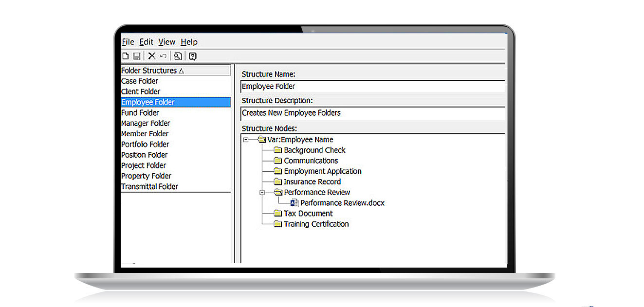This screenshot has width=644, height=307.
Task: Click the Find magnifier toolbar icon
Action: 178,56
